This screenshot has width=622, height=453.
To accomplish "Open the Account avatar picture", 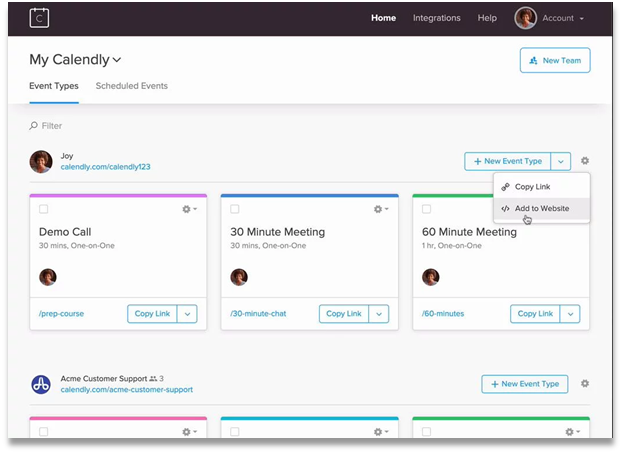I will [x=526, y=18].
